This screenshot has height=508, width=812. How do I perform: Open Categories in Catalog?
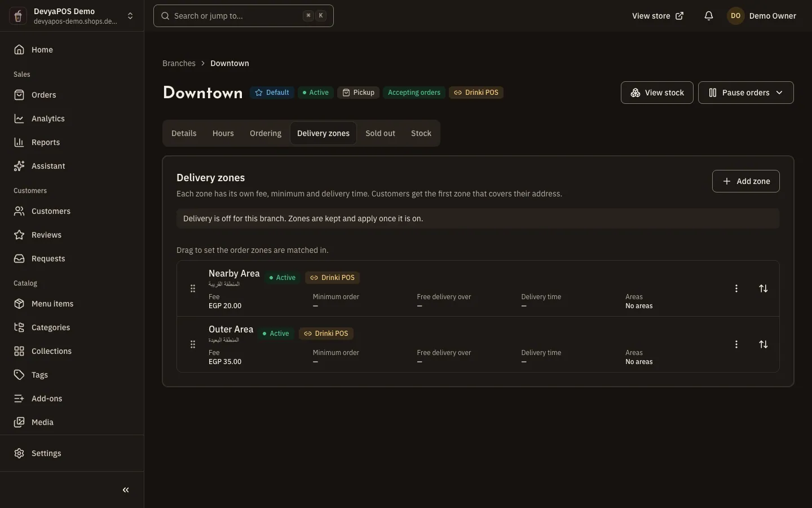[x=72, y=327]
